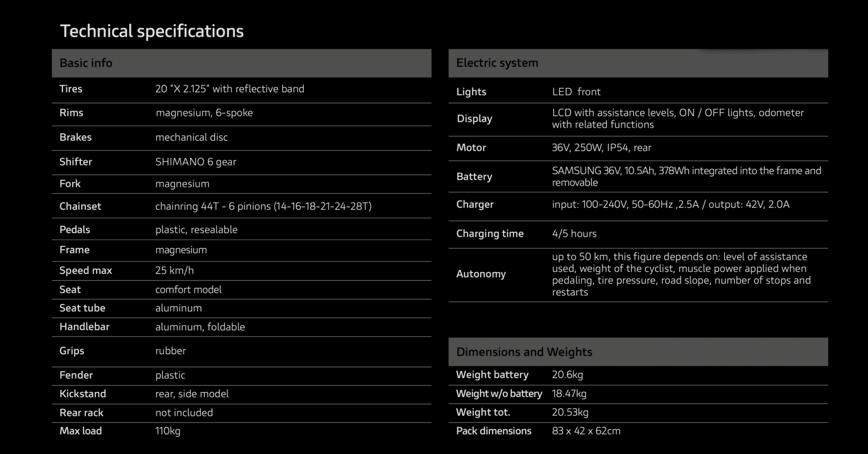Click the Tires row label
Screen dimensions: 868x454
[71, 89]
